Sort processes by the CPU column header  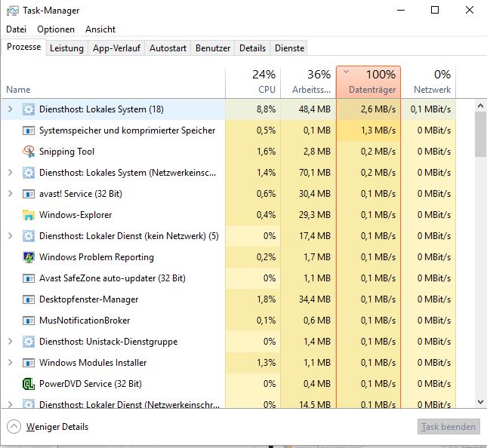point(253,82)
